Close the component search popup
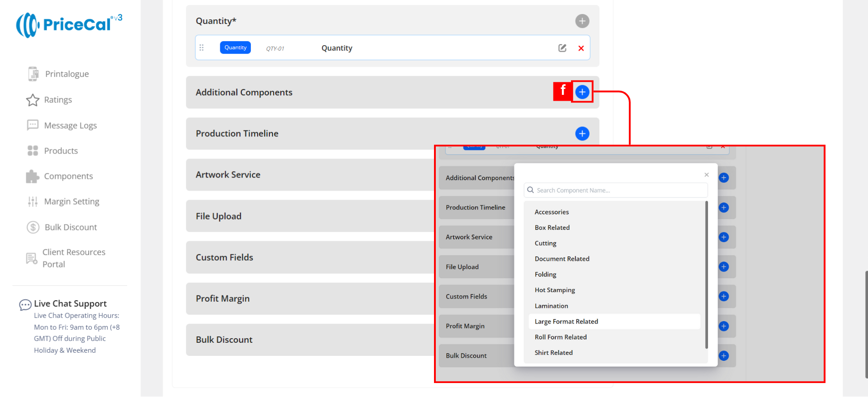Viewport: 868px width, 397px height. click(x=706, y=175)
